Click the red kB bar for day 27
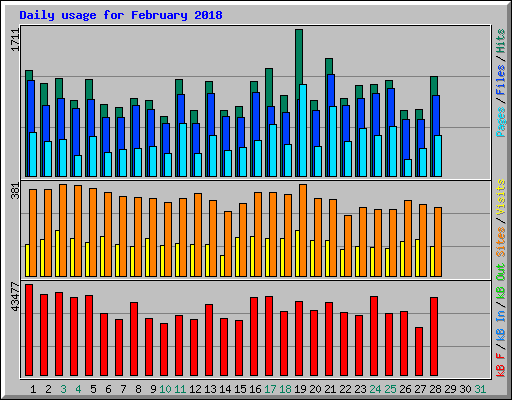The height and width of the screenshot is (400, 512). click(419, 352)
